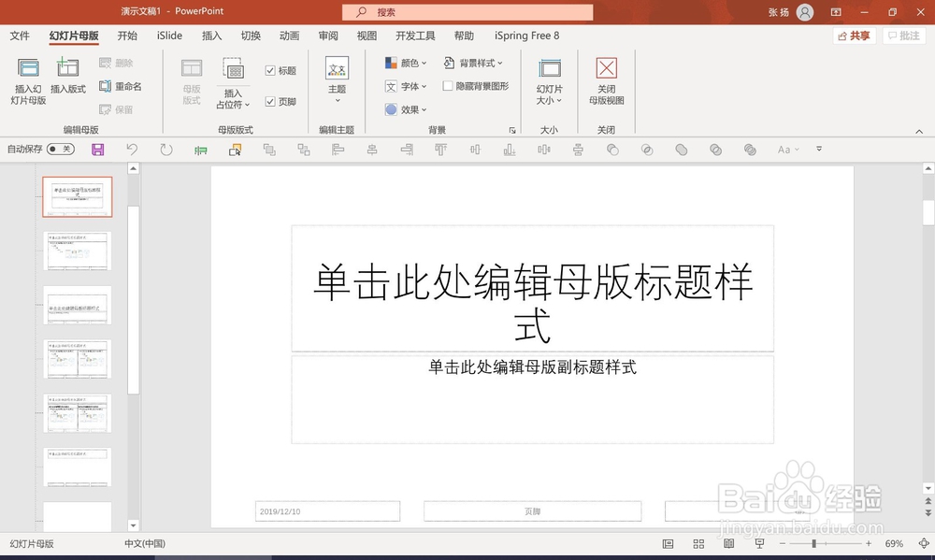Screen dimensions: 935x560
Task: Toggle the Title checkbox
Action: tap(270, 70)
